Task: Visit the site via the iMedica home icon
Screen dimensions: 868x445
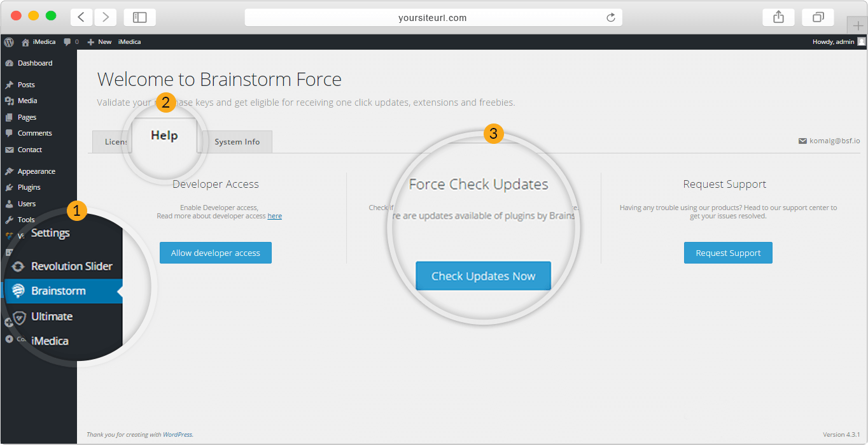Action: (38, 42)
